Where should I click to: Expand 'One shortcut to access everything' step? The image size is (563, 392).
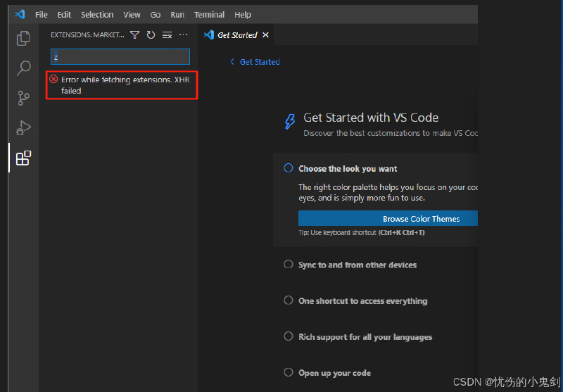(x=363, y=301)
